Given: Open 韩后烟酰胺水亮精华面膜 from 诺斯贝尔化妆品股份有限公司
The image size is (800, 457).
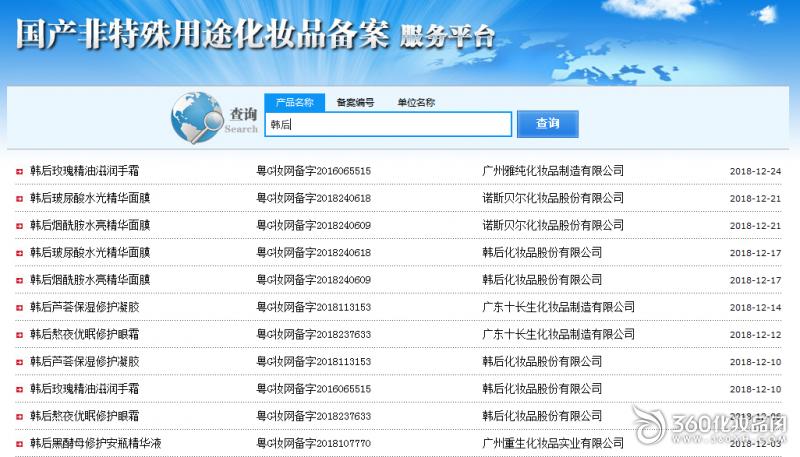Looking at the screenshot, I should pos(90,225).
